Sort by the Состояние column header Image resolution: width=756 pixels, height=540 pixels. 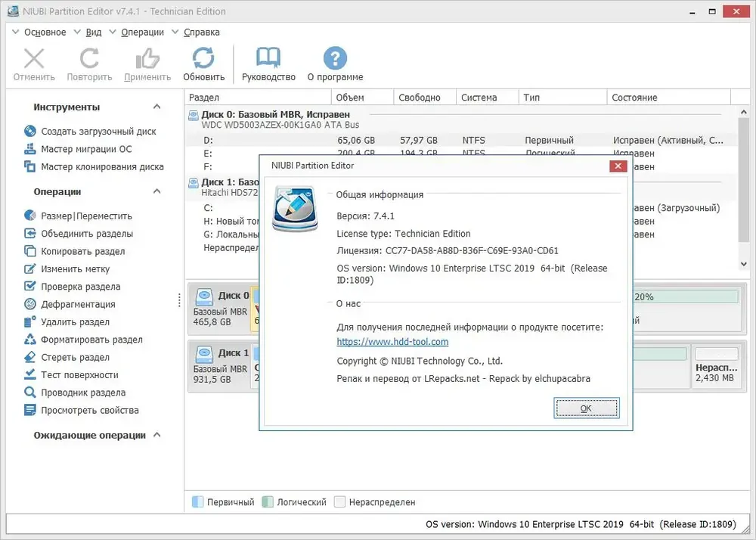669,98
